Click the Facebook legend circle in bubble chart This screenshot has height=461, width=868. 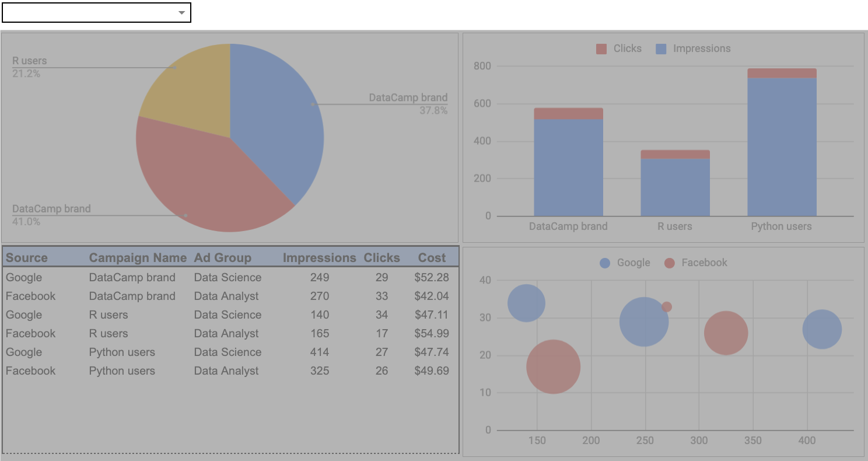coord(671,263)
